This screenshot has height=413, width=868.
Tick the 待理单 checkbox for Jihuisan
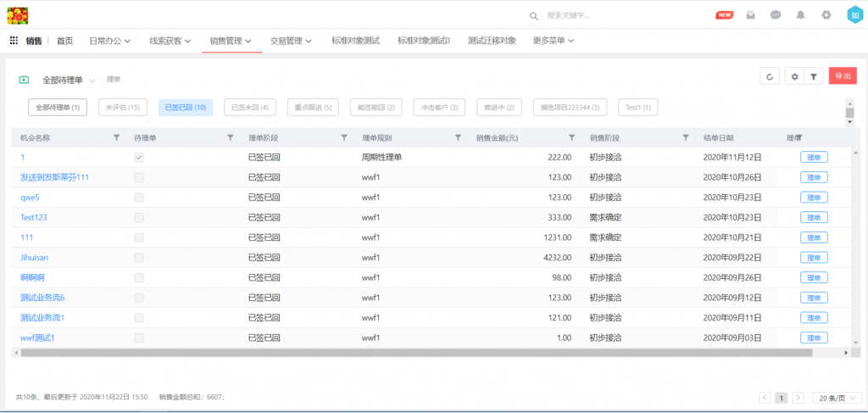(139, 258)
